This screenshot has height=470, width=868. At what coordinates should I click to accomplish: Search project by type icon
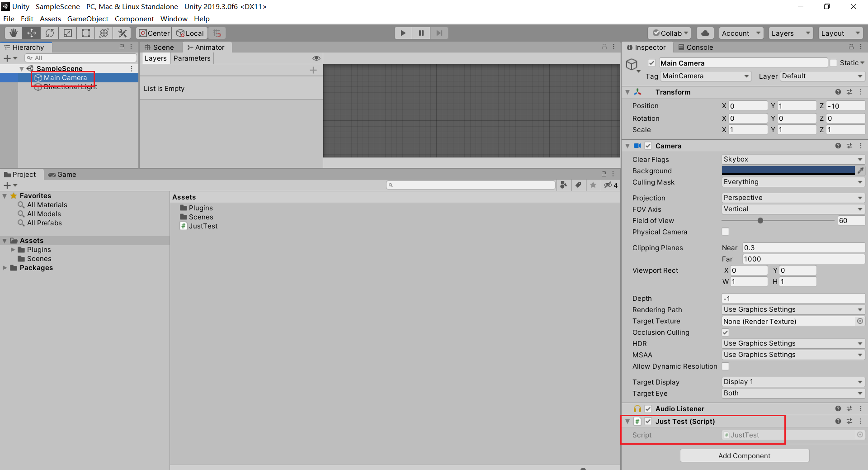coord(563,185)
